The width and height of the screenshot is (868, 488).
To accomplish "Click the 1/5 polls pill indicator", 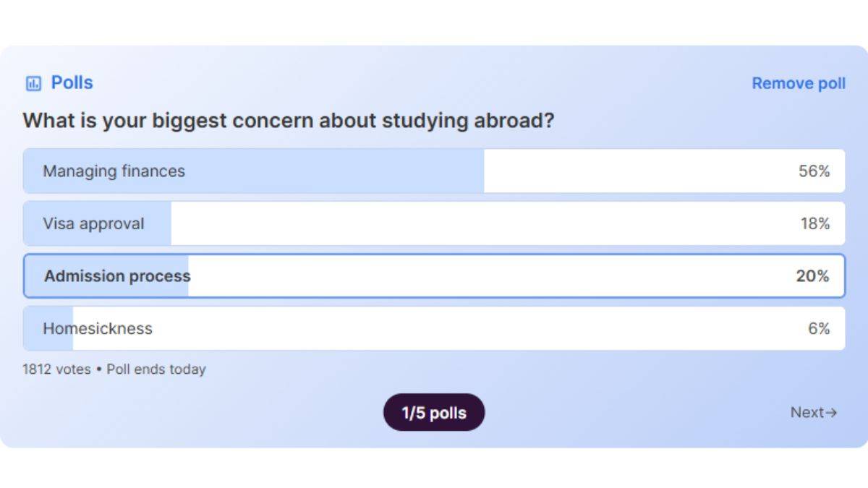I will pyautogui.click(x=434, y=412).
